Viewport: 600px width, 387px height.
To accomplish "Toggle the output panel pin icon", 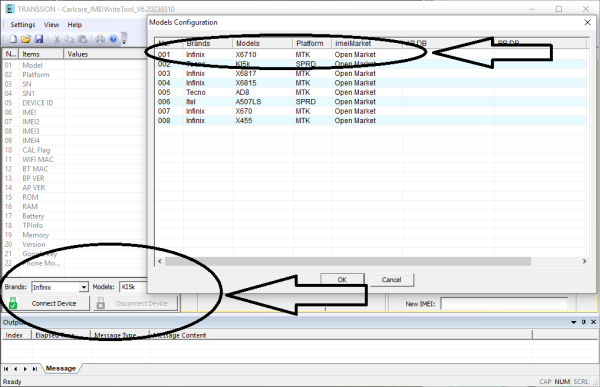I will point(584,322).
